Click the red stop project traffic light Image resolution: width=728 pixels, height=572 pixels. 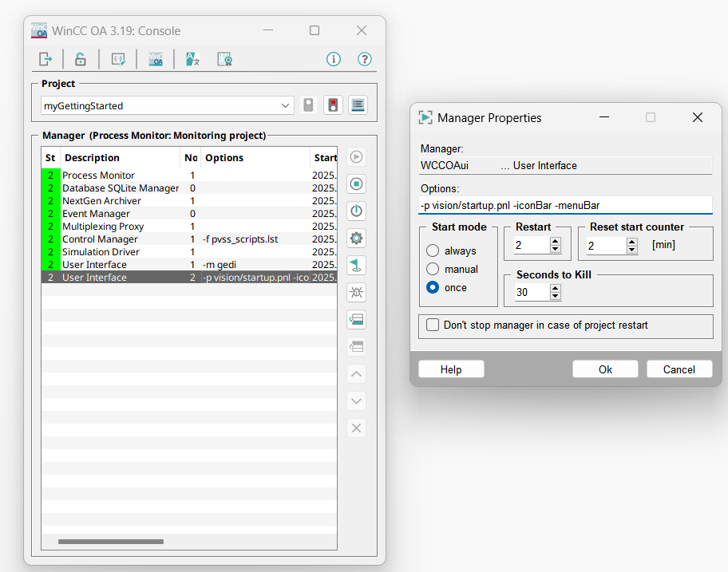pyautogui.click(x=333, y=105)
